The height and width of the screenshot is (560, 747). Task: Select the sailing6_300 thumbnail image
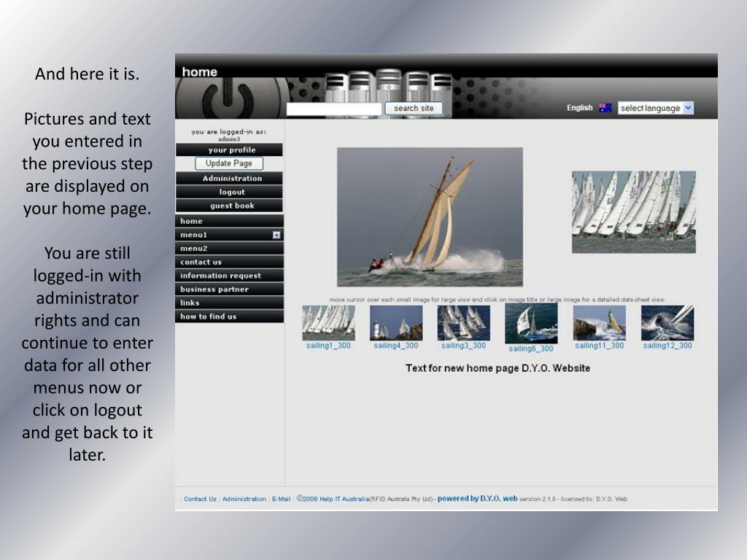click(531, 323)
